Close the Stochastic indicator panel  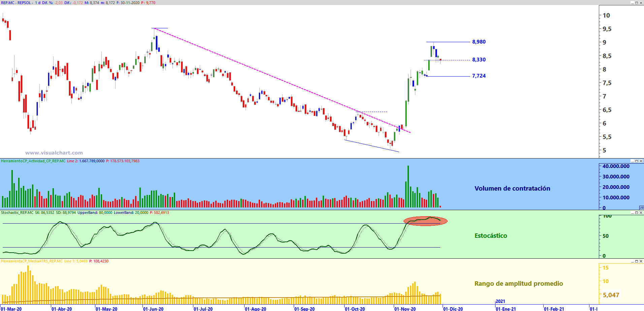pos(641,213)
